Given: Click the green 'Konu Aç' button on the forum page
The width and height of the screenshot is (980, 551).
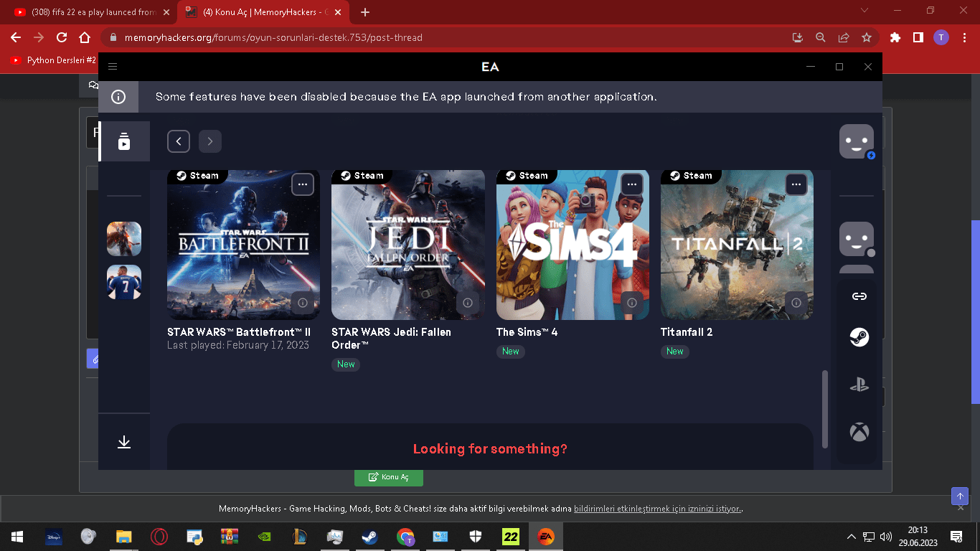Looking at the screenshot, I should click(x=389, y=478).
